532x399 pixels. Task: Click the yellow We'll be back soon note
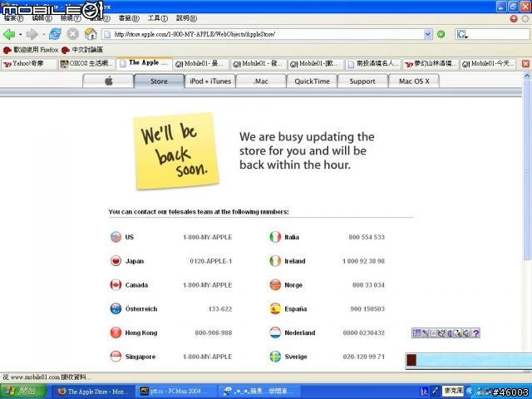(x=175, y=151)
